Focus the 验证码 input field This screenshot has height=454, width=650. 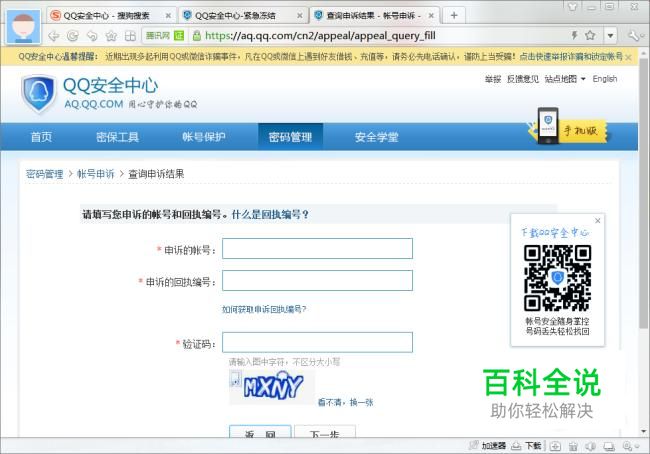click(317, 342)
